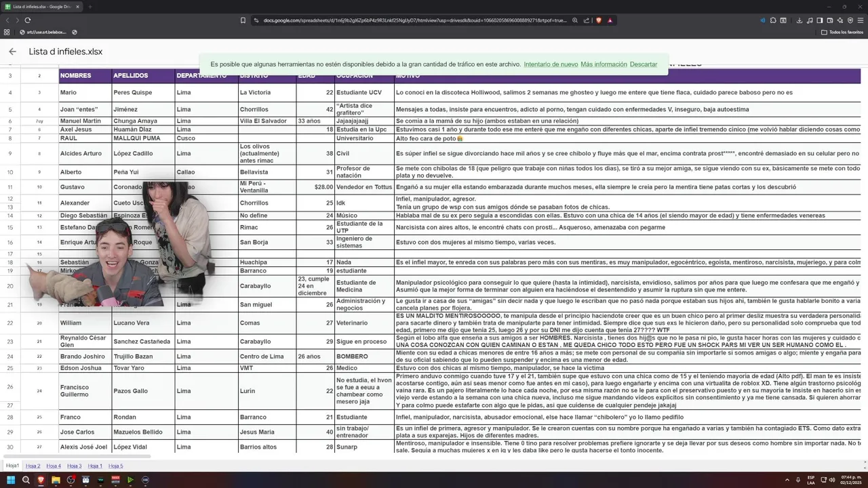Image resolution: width=868 pixels, height=488 pixels.
Task: Open the extensions puzzle icon
Action: tap(773, 20)
